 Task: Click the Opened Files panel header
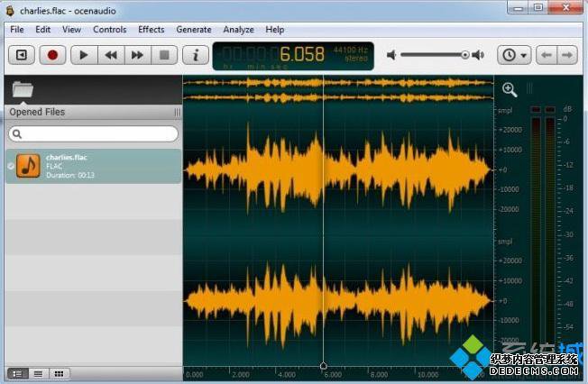[94, 112]
